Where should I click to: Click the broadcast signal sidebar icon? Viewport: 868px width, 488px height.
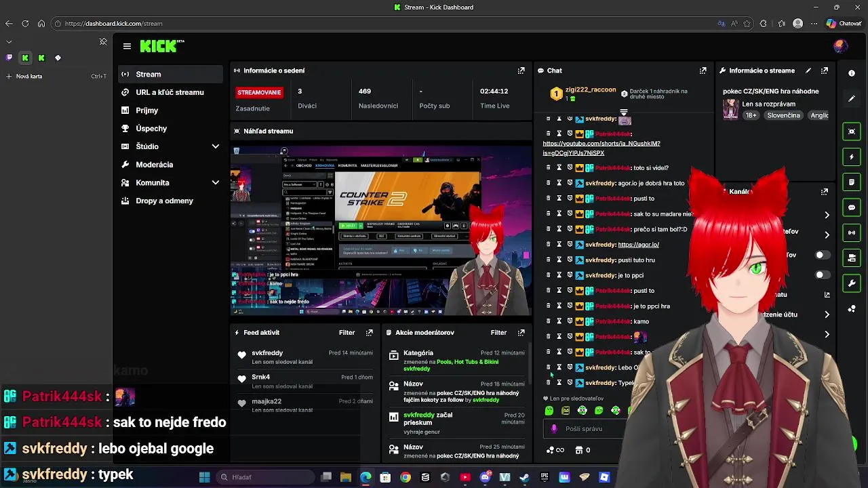852,232
